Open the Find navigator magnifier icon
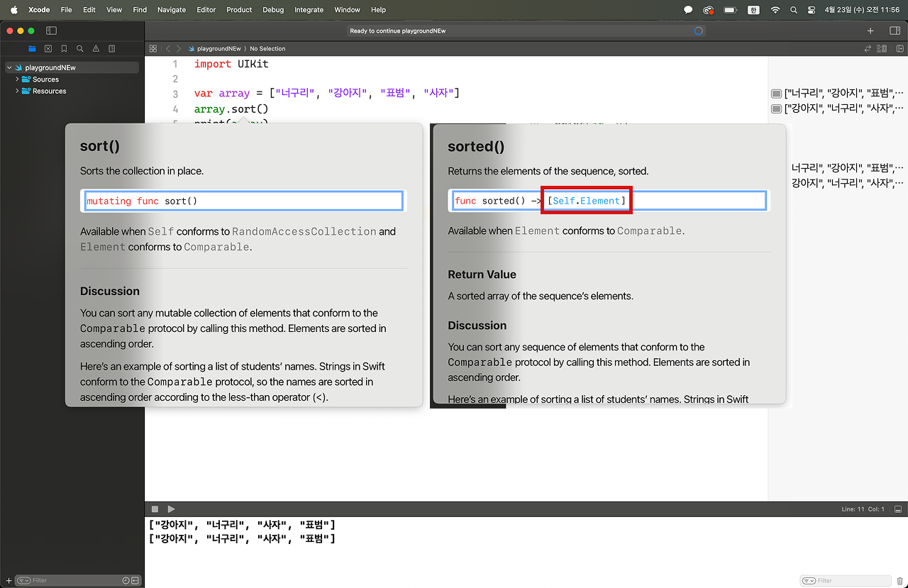Image resolution: width=908 pixels, height=588 pixels. [x=80, y=49]
